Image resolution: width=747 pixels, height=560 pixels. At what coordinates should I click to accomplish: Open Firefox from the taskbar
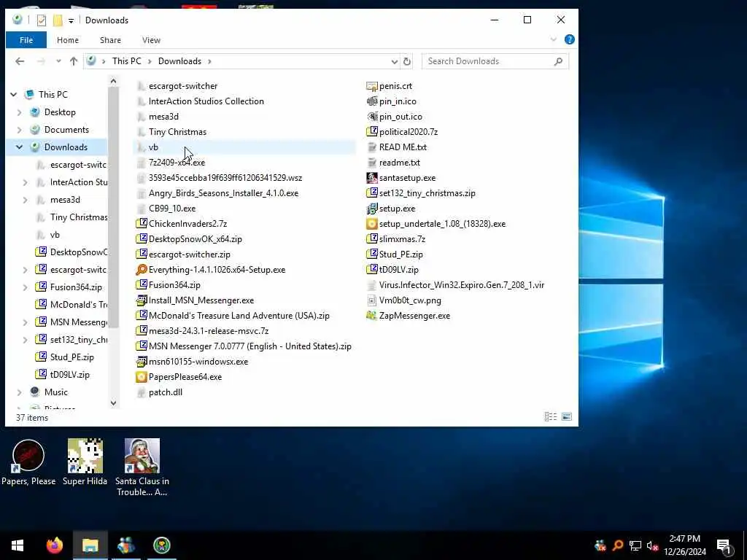coord(54,545)
